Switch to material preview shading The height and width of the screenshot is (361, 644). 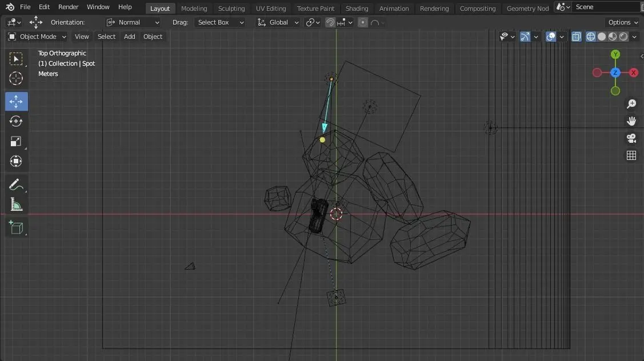tap(613, 37)
